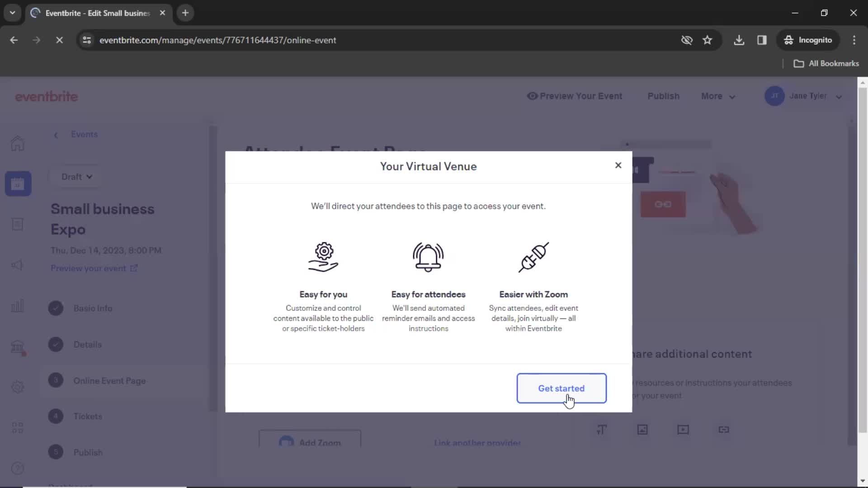This screenshot has height=488, width=868.
Task: Open browser downloads icon
Action: 739,40
